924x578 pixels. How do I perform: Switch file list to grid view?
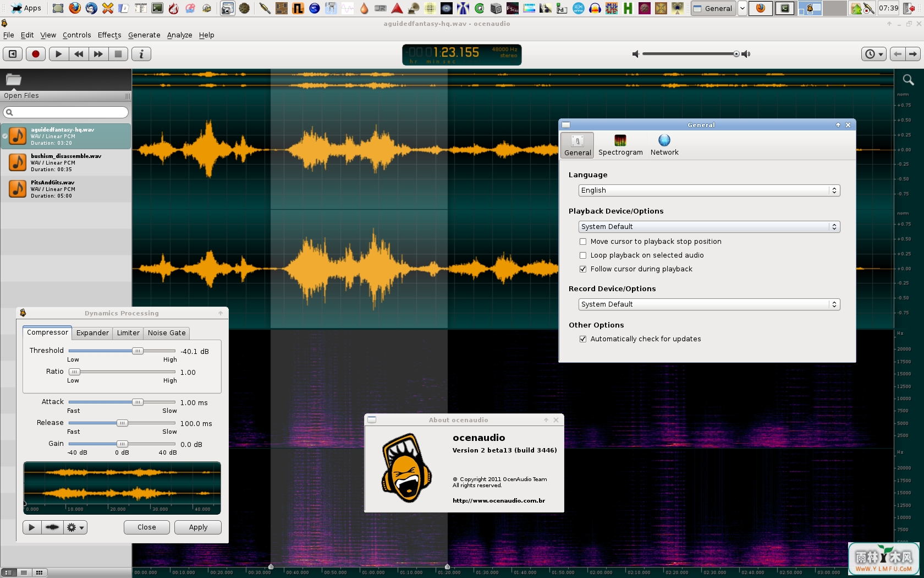pyautogui.click(x=39, y=572)
